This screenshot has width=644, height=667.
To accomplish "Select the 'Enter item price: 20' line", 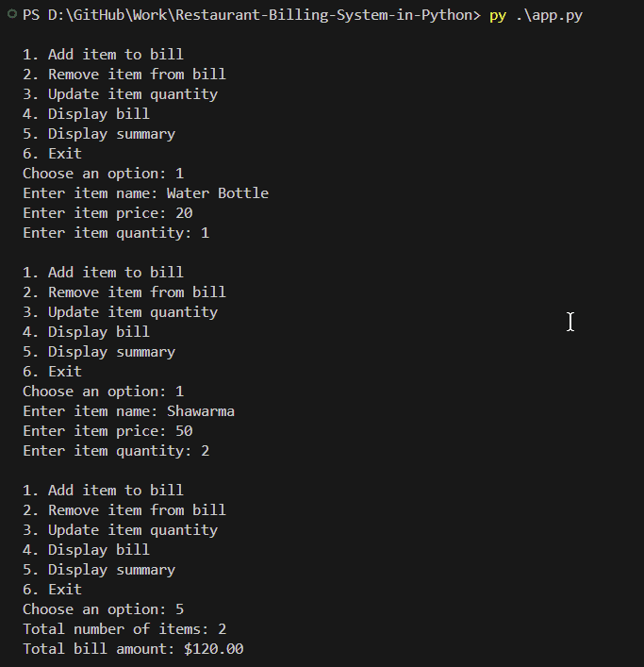I will tap(107, 213).
